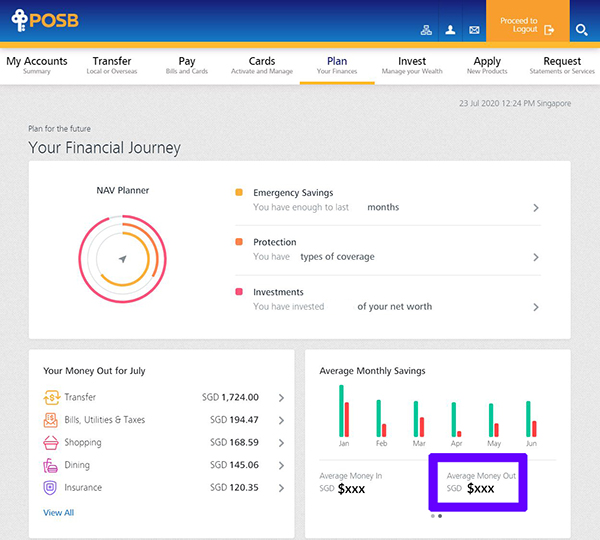600x540 pixels.
Task: Click the Dining category icon
Action: (x=51, y=465)
